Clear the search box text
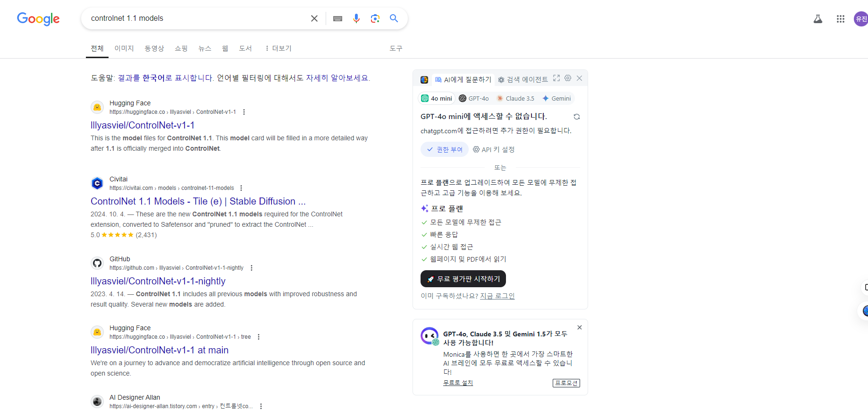Screen dimensions: 868x411 click(314, 18)
